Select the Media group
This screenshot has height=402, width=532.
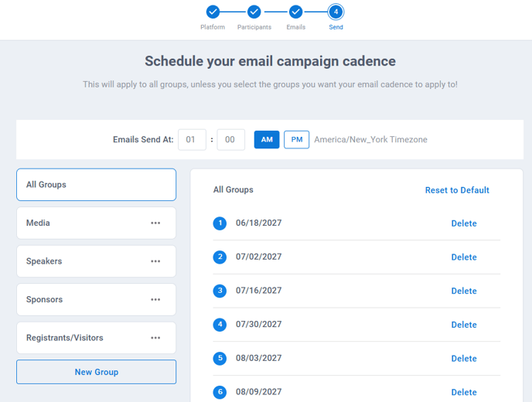[97, 223]
